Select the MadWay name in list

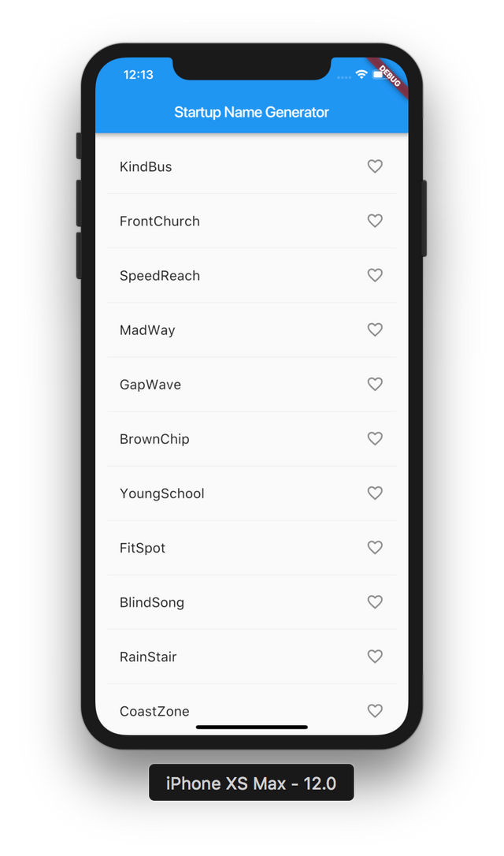[147, 330]
